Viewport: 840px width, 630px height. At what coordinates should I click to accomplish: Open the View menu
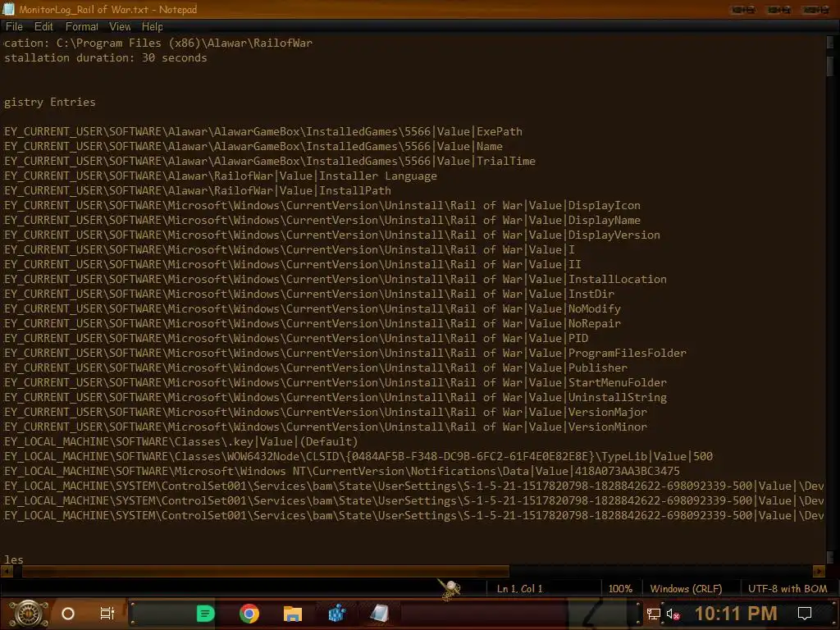coord(120,27)
